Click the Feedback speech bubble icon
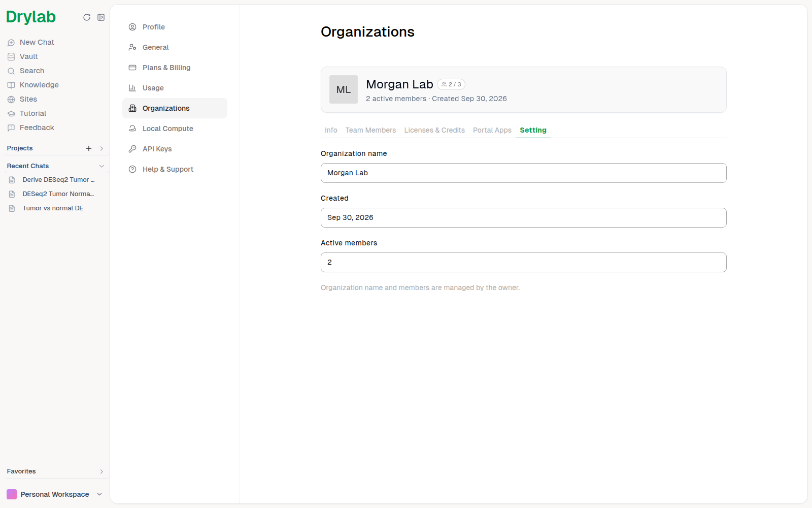 click(x=11, y=128)
